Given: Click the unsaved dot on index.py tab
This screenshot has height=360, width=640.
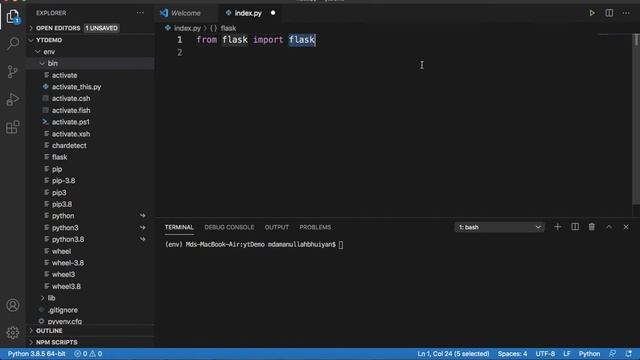Looking at the screenshot, I should tap(273, 13).
